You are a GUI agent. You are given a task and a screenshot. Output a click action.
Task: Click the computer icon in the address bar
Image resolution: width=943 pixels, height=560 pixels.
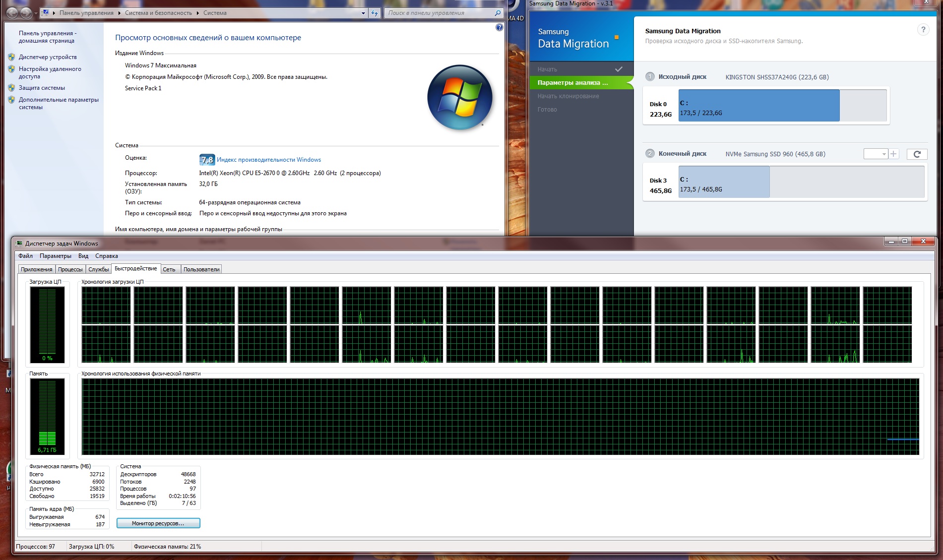(x=45, y=13)
